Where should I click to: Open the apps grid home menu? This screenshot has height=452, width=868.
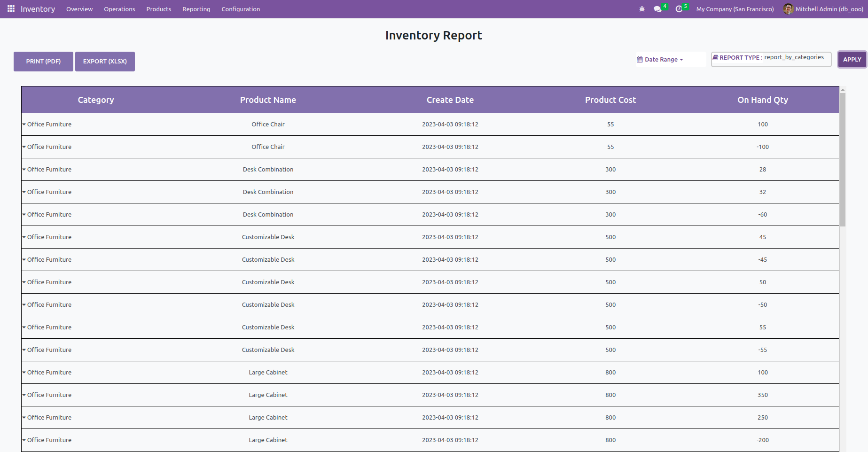(x=11, y=9)
